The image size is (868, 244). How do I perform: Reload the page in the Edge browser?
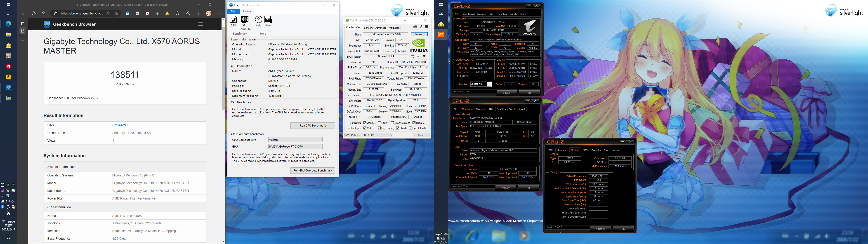click(x=34, y=14)
